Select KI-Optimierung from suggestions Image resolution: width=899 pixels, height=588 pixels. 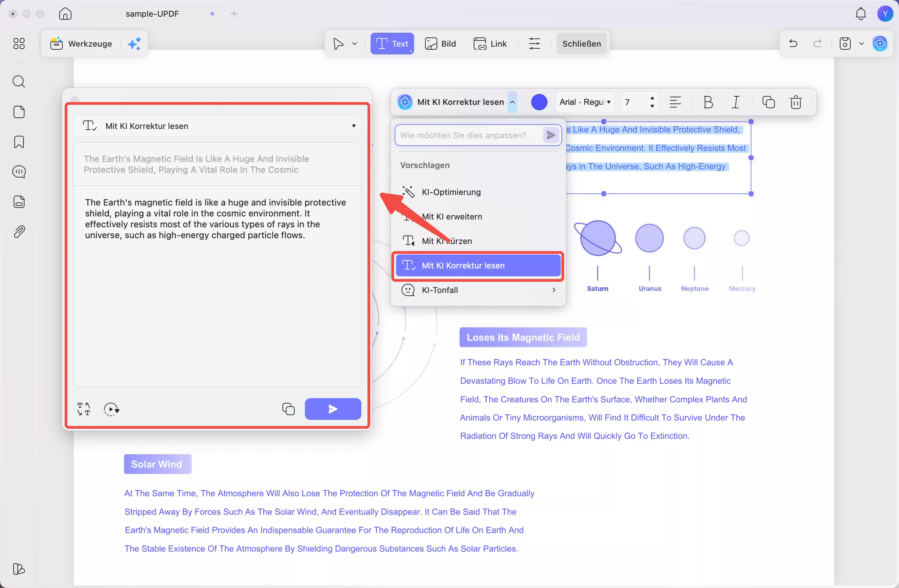click(451, 192)
